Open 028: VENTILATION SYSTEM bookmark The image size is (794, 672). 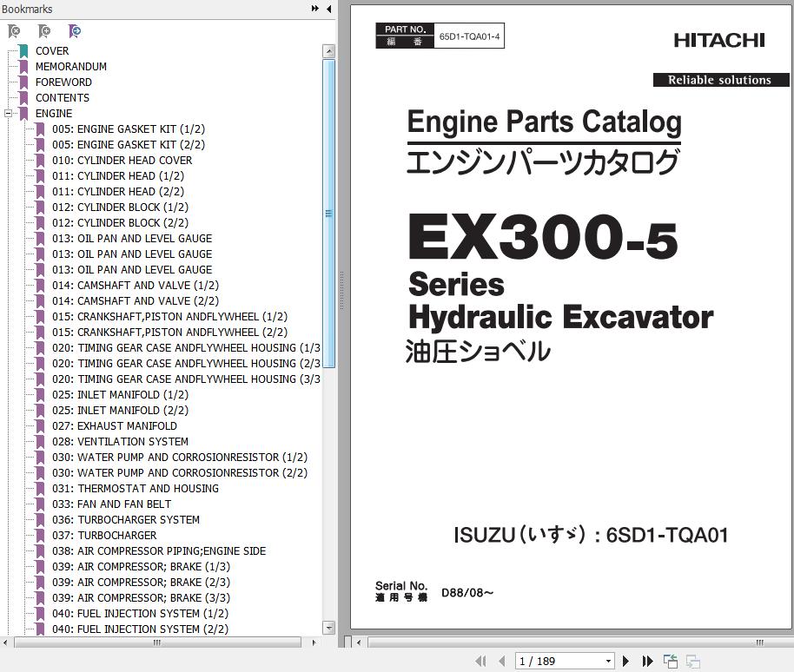coord(120,442)
